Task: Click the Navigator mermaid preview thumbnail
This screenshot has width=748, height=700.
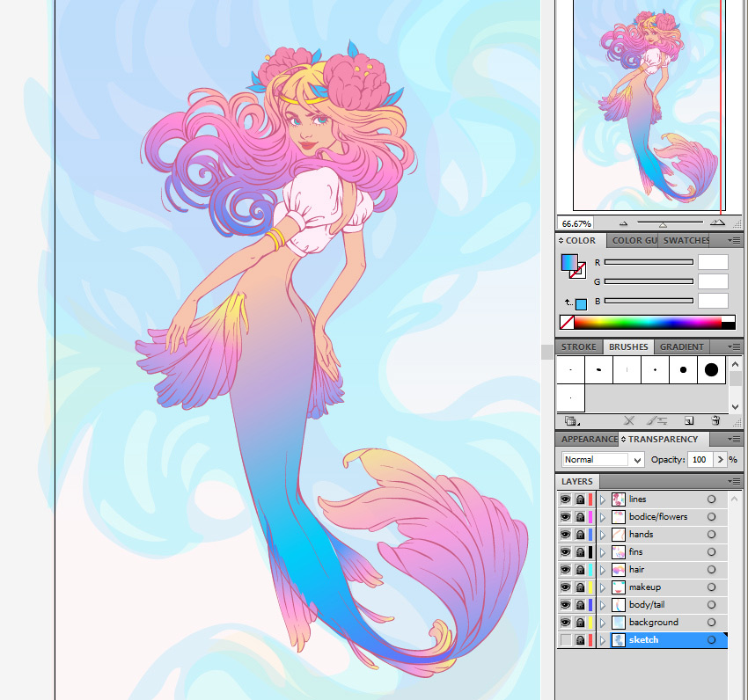Action: 649,105
